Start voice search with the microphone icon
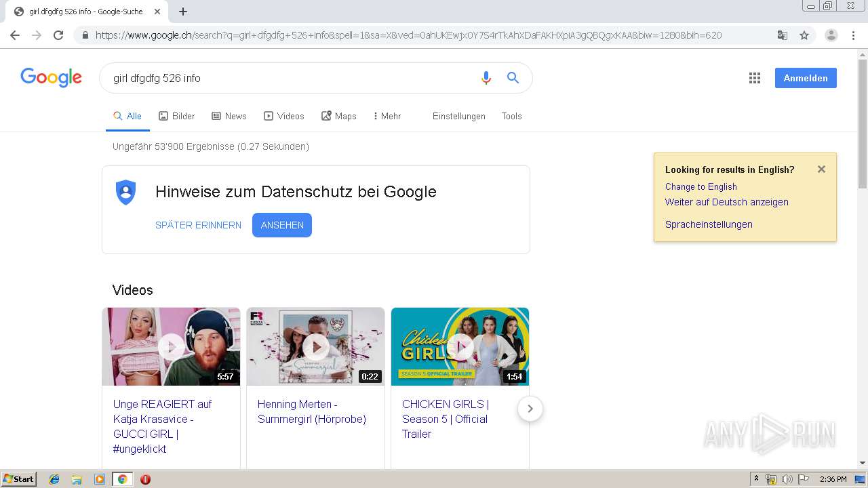The width and height of the screenshot is (868, 488). click(486, 78)
